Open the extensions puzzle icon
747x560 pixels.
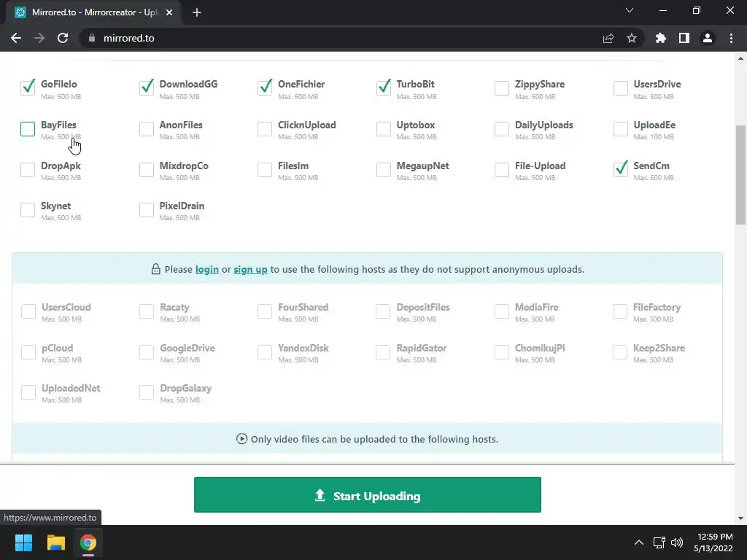660,38
